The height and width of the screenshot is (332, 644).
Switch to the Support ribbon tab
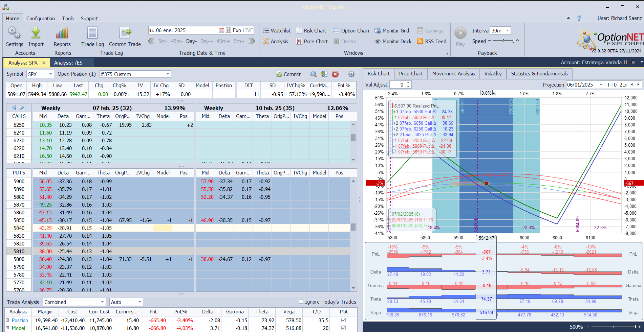coord(89,19)
